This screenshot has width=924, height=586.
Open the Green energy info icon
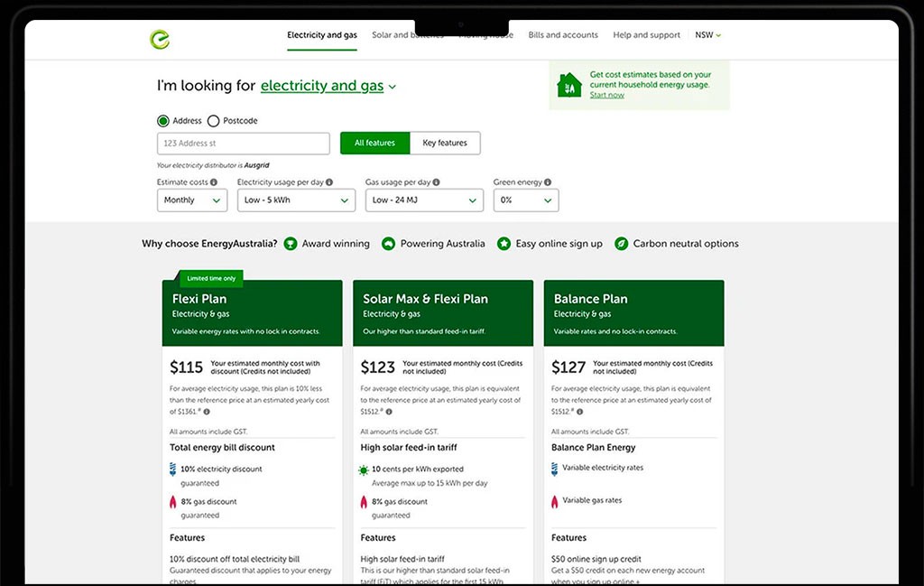[548, 182]
